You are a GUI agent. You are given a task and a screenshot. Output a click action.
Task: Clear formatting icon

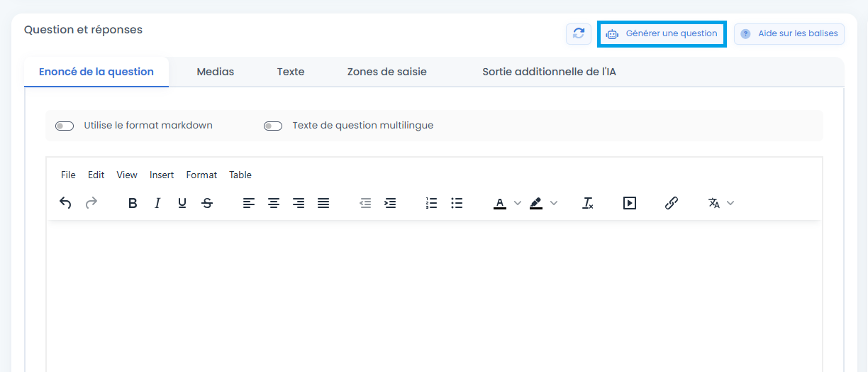pyautogui.click(x=588, y=203)
